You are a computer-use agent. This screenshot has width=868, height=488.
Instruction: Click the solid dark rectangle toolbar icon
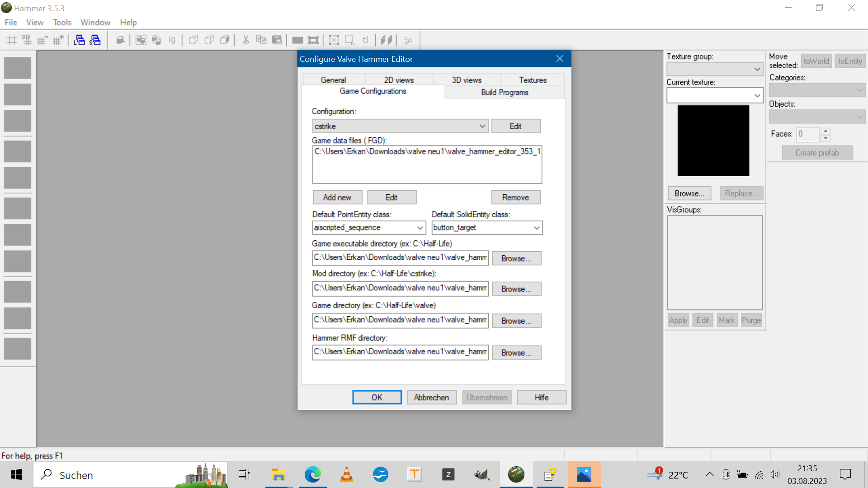point(297,40)
